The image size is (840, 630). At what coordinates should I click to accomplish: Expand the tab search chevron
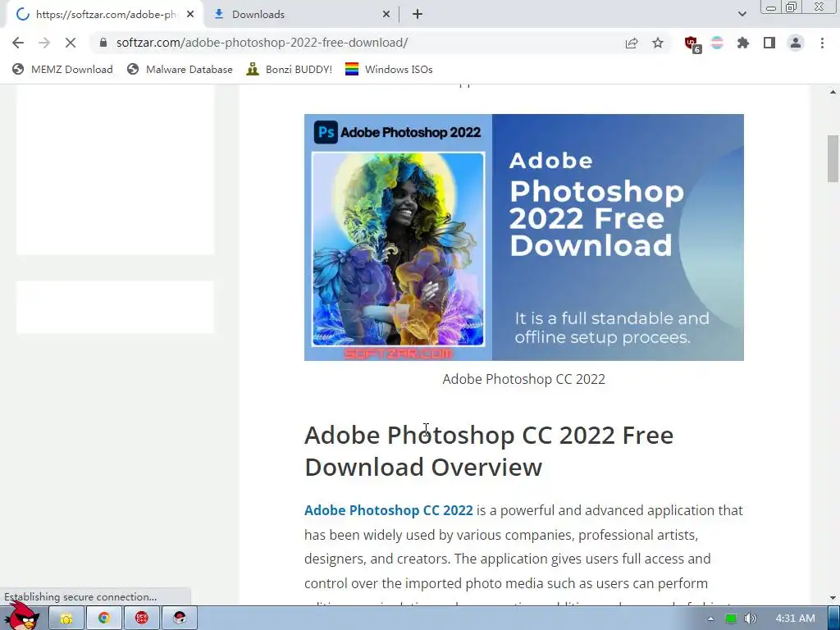click(742, 15)
